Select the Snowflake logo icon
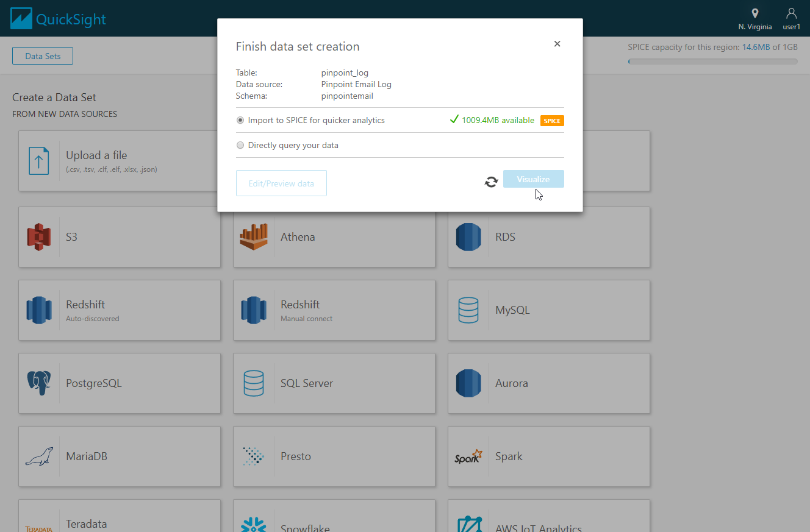 (254, 525)
